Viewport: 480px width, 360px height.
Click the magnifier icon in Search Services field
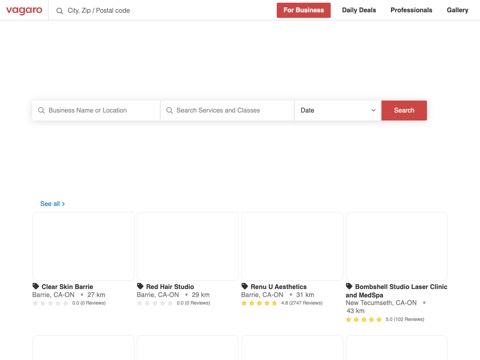tap(169, 110)
